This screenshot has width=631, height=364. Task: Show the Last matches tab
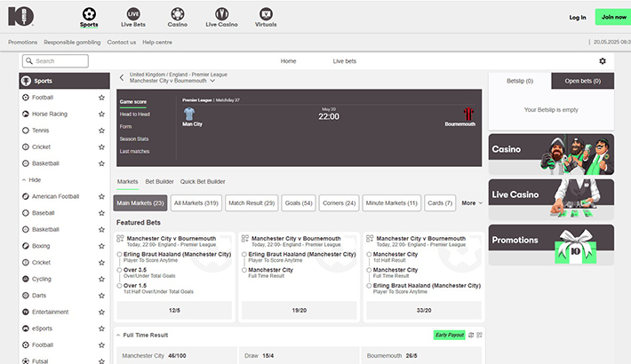pyautogui.click(x=134, y=151)
